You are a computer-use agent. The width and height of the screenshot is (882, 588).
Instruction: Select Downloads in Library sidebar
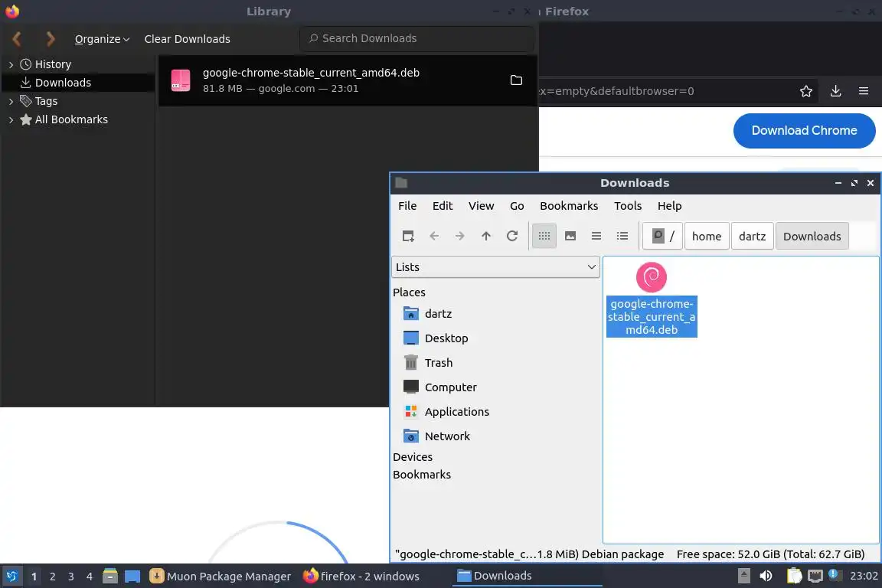pyautogui.click(x=63, y=83)
